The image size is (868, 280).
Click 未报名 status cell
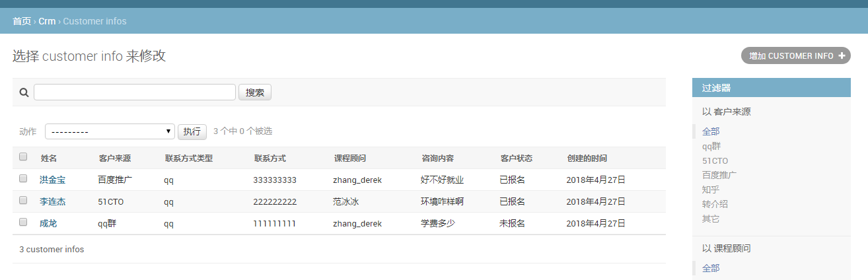coord(512,223)
